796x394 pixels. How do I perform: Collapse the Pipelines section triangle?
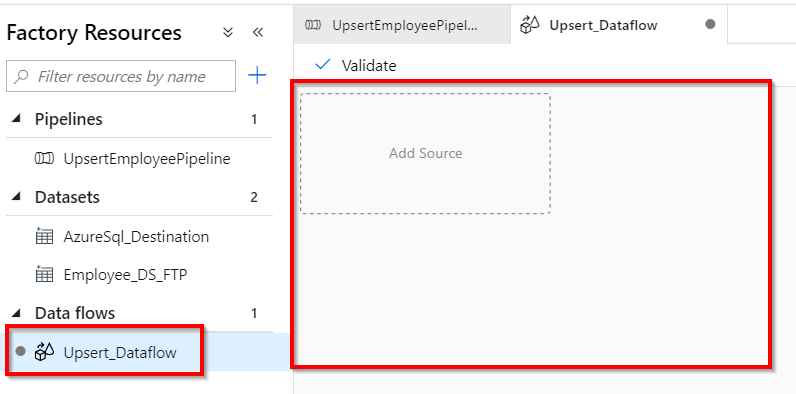17,119
